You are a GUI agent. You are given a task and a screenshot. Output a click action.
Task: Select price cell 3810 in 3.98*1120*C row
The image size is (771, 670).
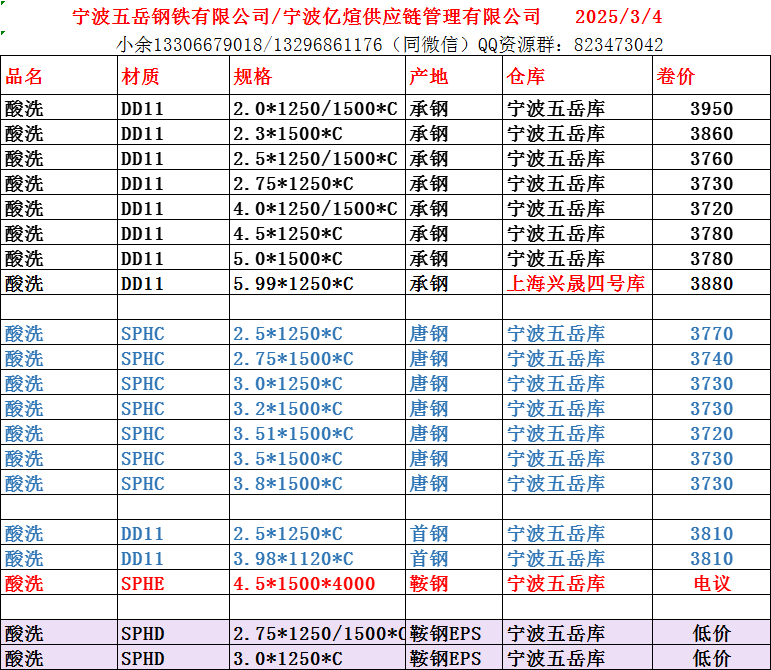click(x=712, y=559)
